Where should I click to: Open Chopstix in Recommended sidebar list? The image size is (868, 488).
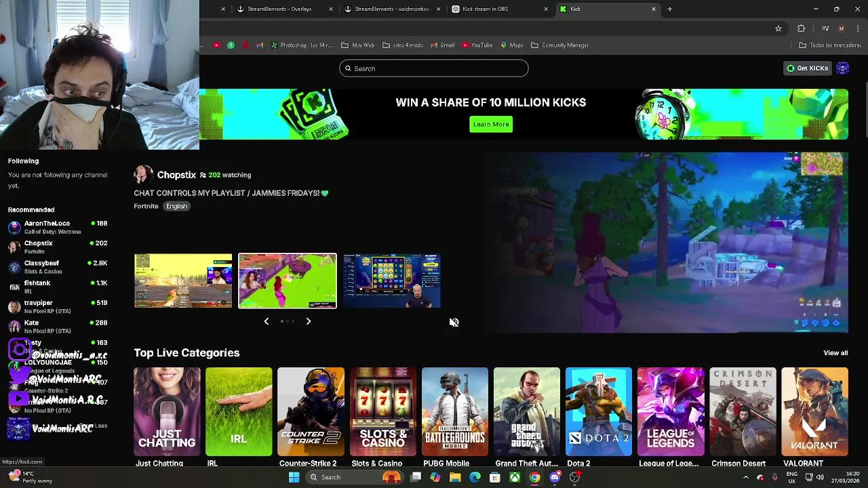click(x=58, y=247)
